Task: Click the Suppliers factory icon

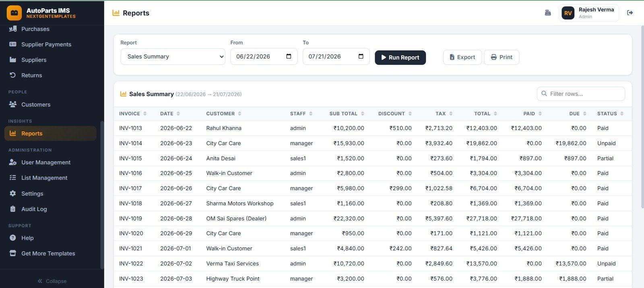Action: pos(13,60)
